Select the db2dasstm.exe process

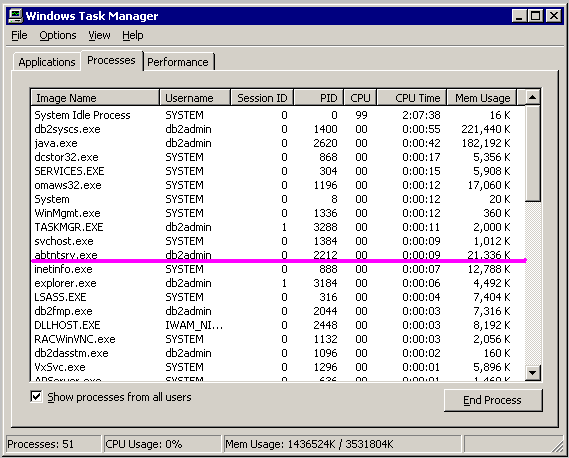click(x=278, y=353)
